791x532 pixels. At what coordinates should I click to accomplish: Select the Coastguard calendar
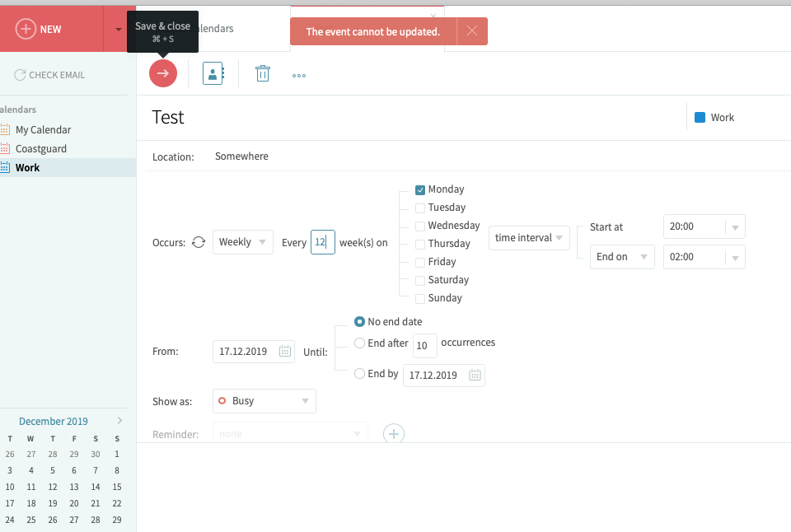click(x=41, y=149)
